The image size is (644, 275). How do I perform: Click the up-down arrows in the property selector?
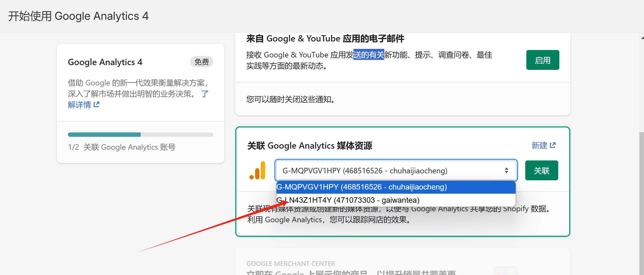(x=507, y=170)
